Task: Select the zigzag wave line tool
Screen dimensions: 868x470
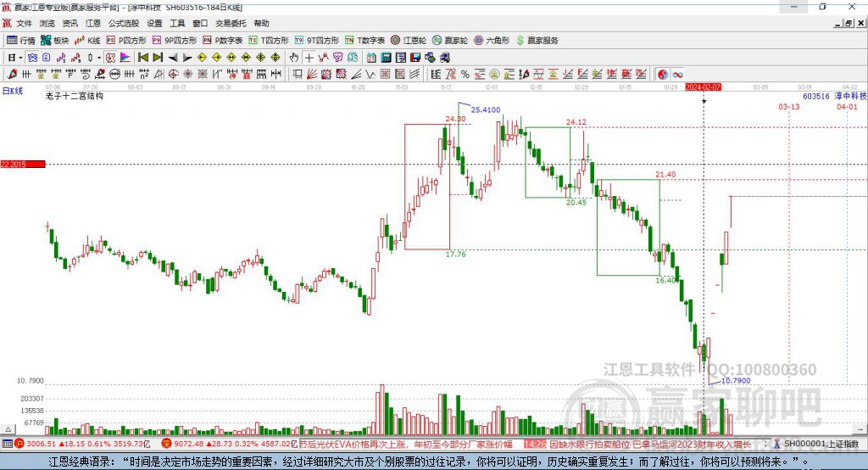Action: tap(370, 75)
